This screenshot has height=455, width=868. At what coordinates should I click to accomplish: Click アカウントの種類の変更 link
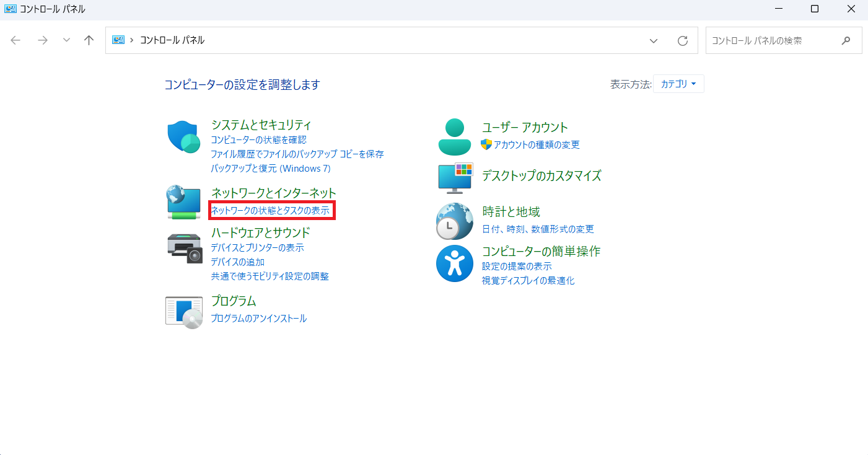click(x=537, y=145)
